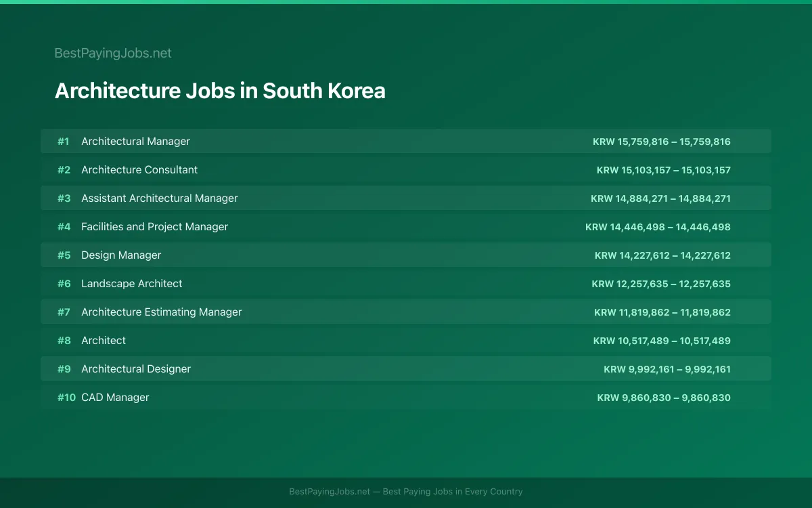Click the BestPayingJobs.net header text
812x508 pixels.
tap(113, 53)
